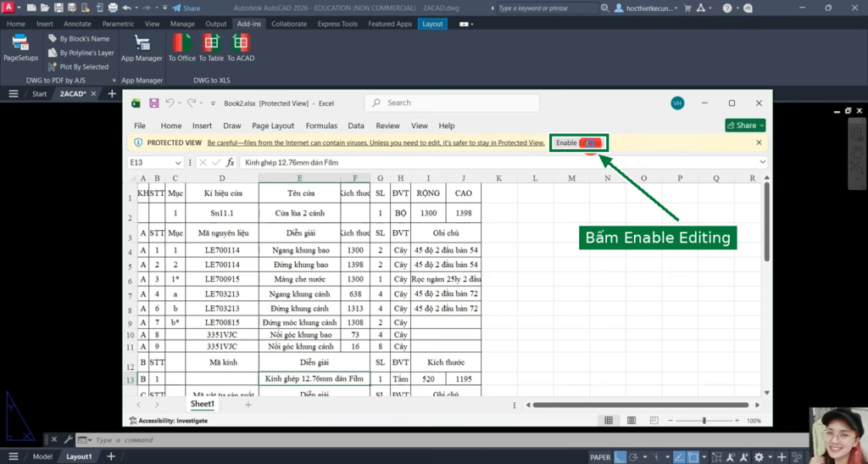Open the Formulas tab in Excel
868x464 pixels.
pos(321,126)
